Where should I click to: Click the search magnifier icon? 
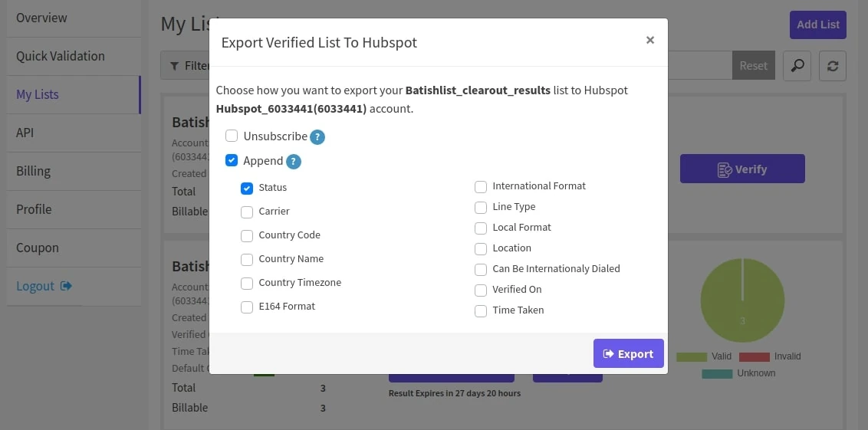[x=797, y=66]
